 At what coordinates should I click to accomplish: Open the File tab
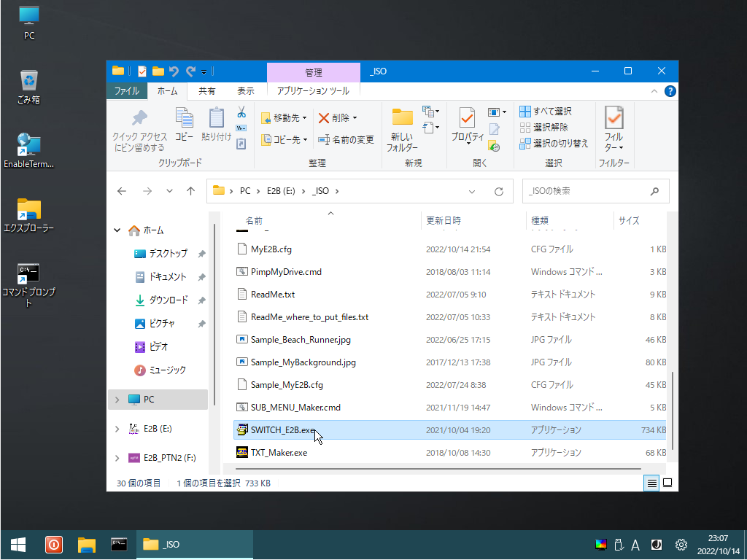(x=127, y=91)
